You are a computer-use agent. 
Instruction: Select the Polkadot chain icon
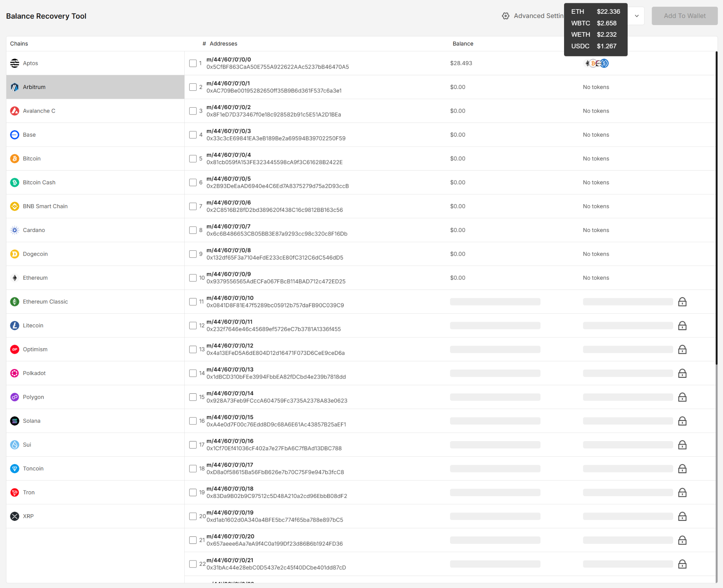click(14, 373)
